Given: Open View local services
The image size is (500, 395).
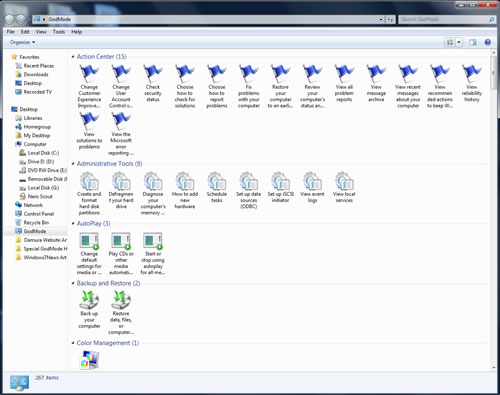Looking at the screenshot, I should pos(344,187).
